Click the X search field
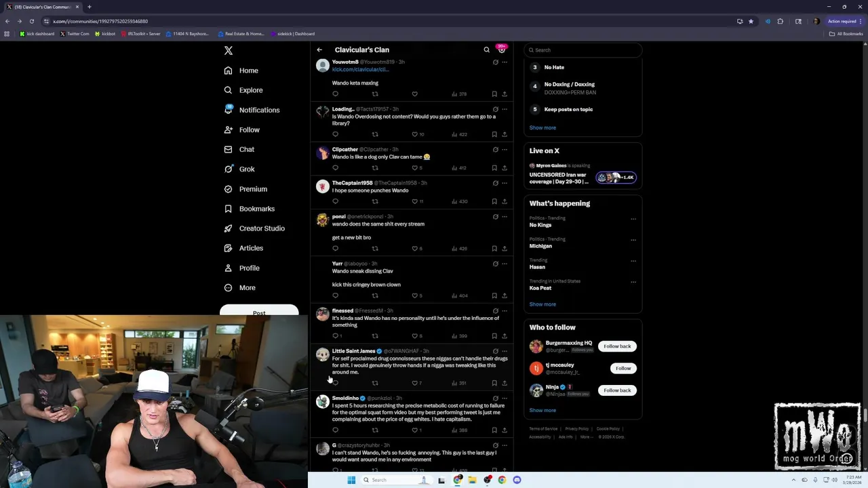The width and height of the screenshot is (868, 488). coord(583,50)
